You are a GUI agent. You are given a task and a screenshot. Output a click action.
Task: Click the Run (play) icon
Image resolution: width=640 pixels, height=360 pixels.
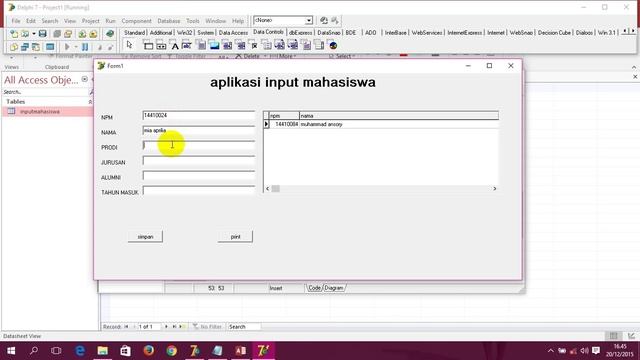(x=67, y=47)
